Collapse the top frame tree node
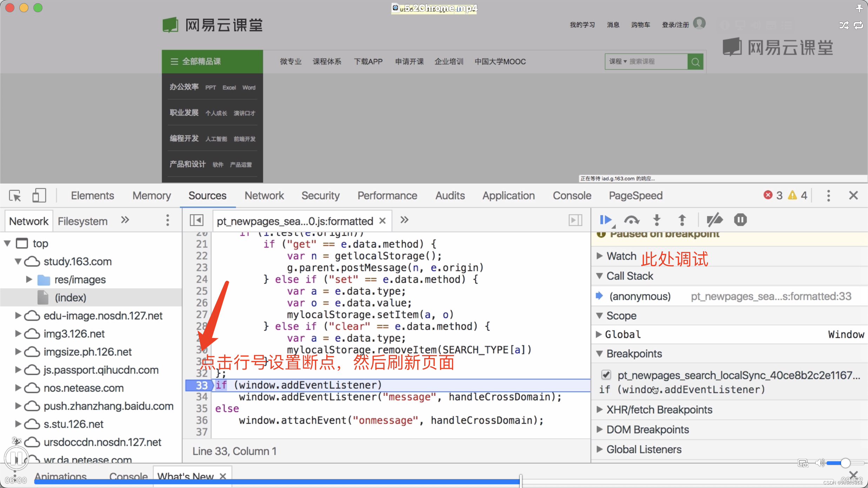The width and height of the screenshot is (868, 488). coord(7,243)
